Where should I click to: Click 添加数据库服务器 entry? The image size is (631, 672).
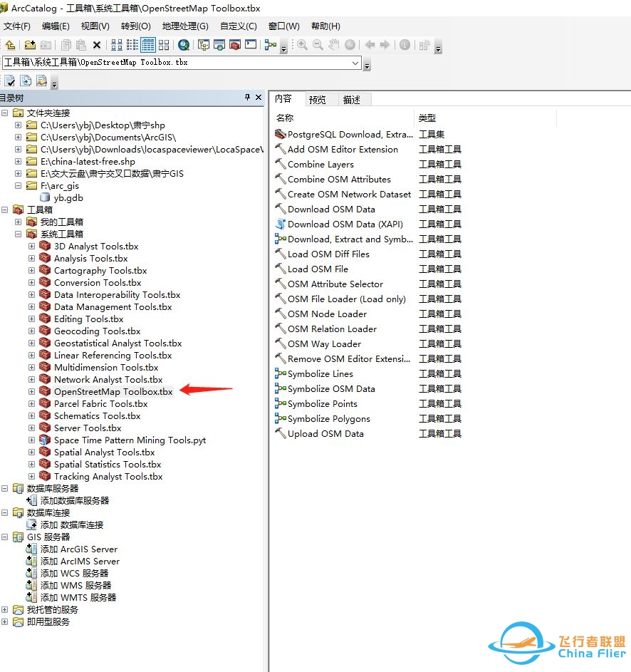click(75, 500)
